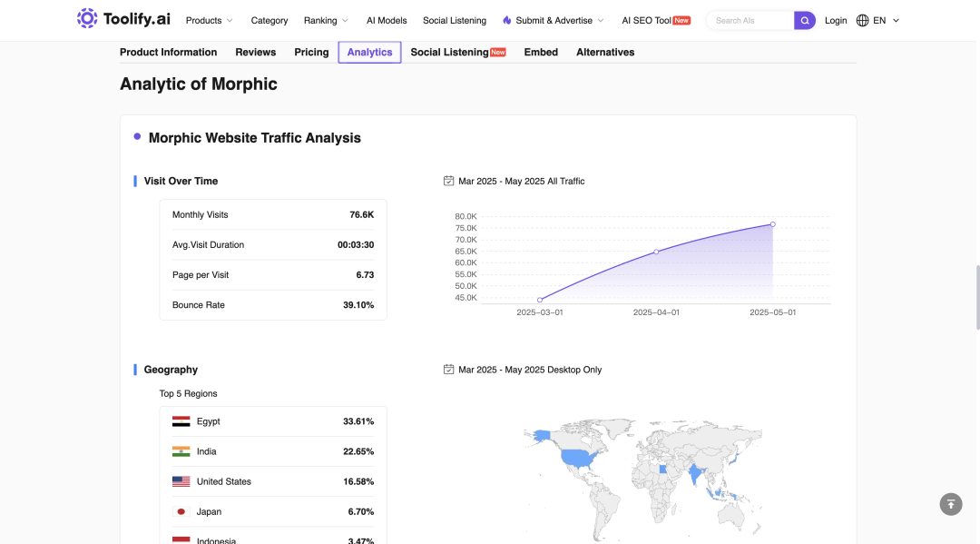The width and height of the screenshot is (980, 544).
Task: Click into the Search AIs input field
Action: (x=750, y=21)
